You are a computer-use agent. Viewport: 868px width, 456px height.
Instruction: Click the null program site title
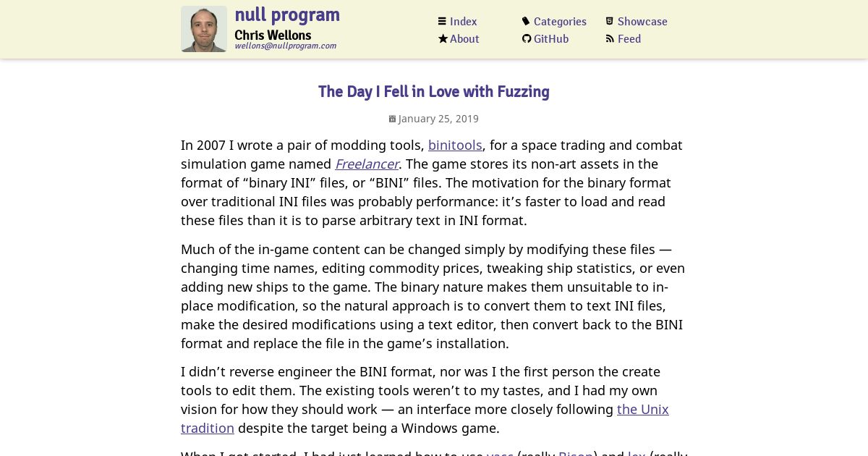click(x=287, y=14)
